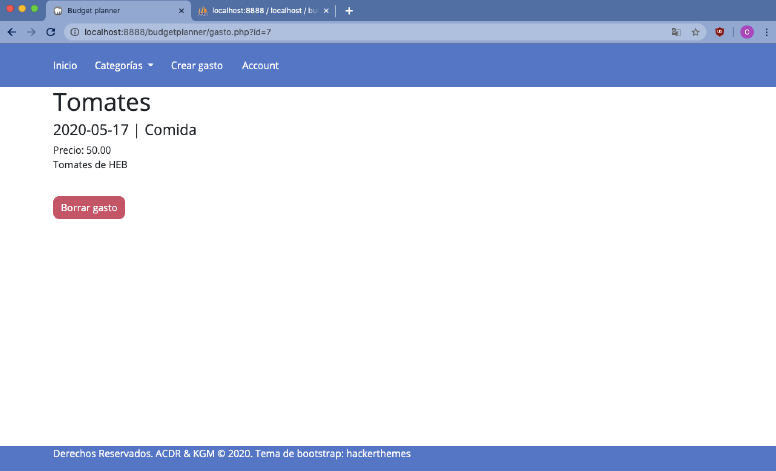Bookmark this page with the star icon
Viewport: 776px width, 471px height.
point(695,32)
